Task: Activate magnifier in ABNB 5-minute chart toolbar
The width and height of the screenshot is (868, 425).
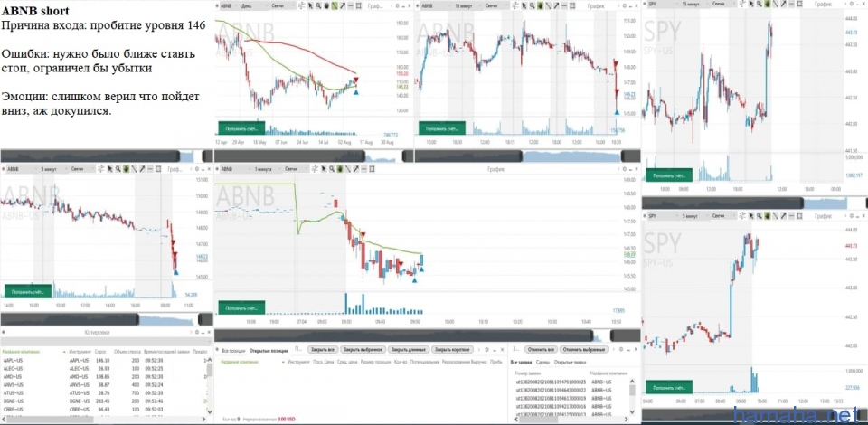Action: click(118, 168)
